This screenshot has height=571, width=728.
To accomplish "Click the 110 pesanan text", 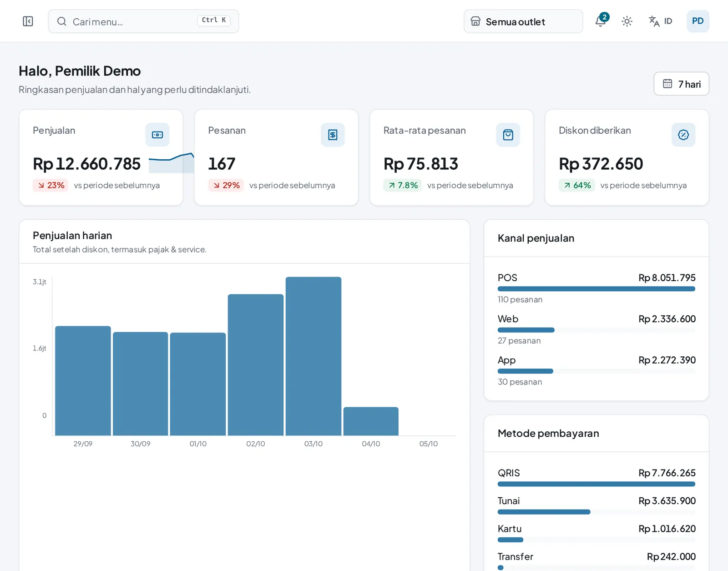I will pos(520,299).
